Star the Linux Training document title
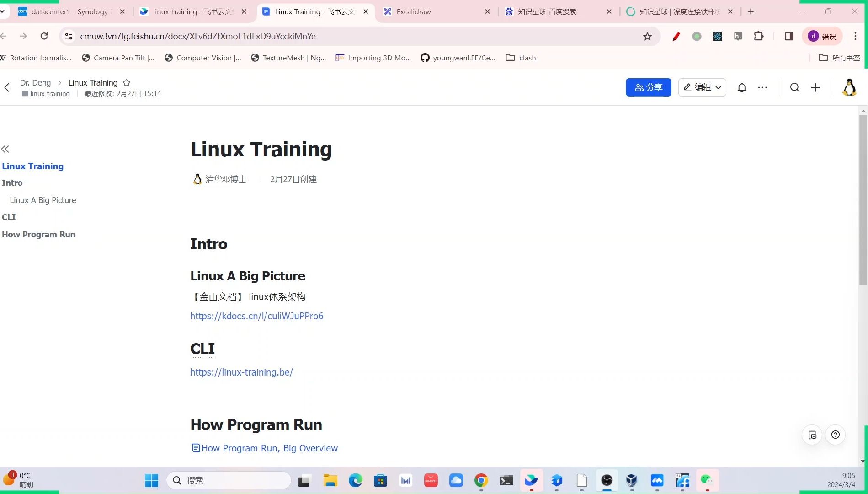This screenshot has height=494, width=868. tap(127, 82)
